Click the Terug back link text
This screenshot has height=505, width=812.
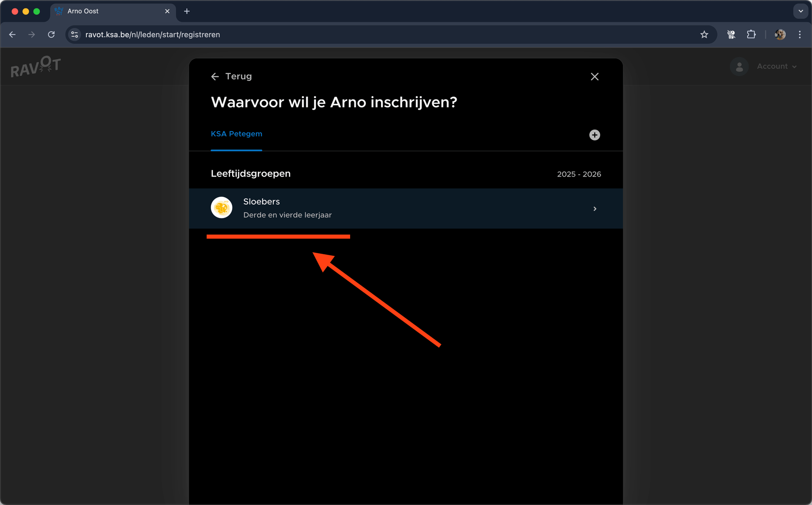click(239, 77)
